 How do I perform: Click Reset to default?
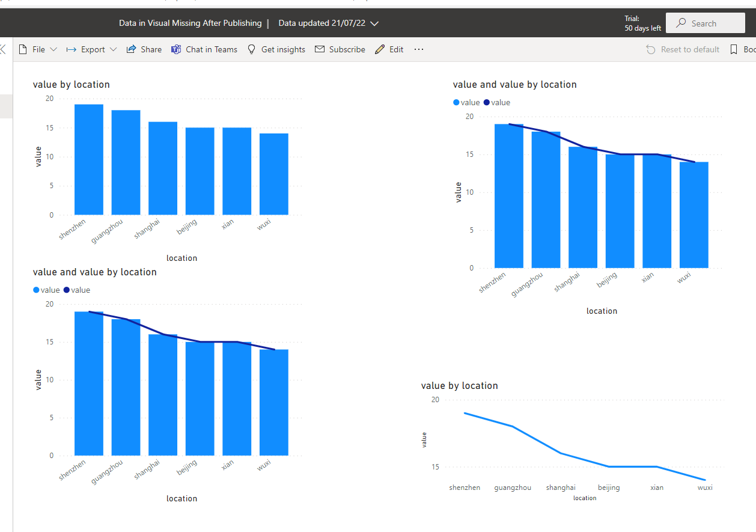coord(683,49)
